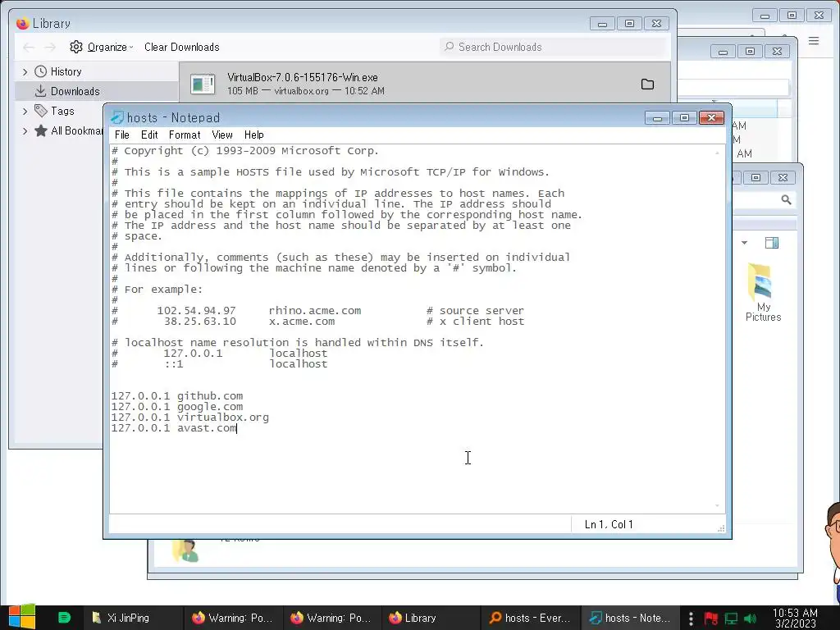Expand the All Bookmarks tree item
The image size is (840, 630).
(x=25, y=130)
